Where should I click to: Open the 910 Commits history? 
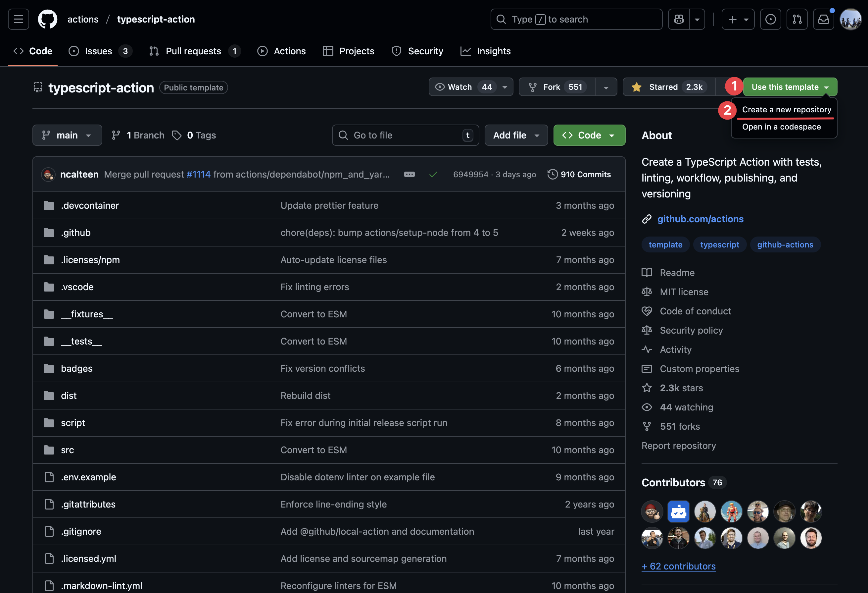pyautogui.click(x=579, y=175)
